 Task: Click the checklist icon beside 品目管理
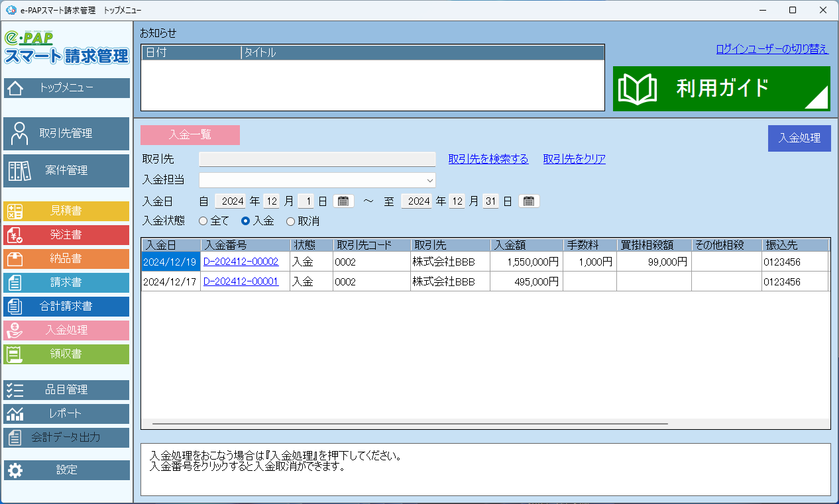15,390
